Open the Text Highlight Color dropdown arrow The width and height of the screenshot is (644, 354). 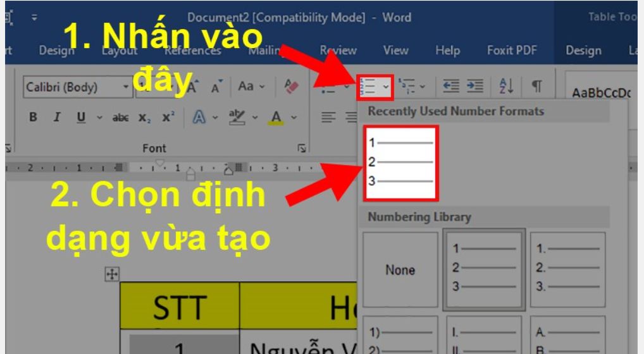pos(255,118)
